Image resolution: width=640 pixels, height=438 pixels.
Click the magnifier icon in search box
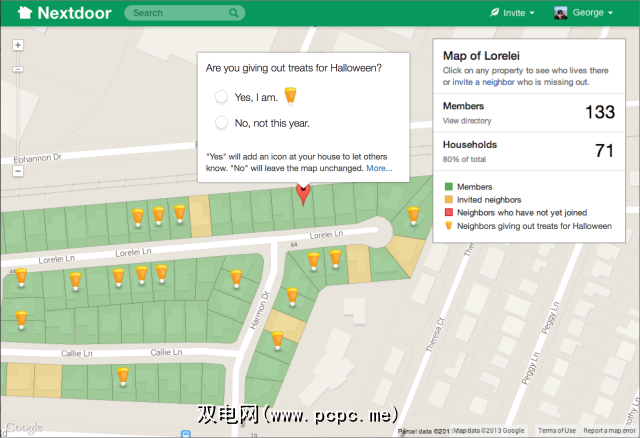tap(233, 13)
